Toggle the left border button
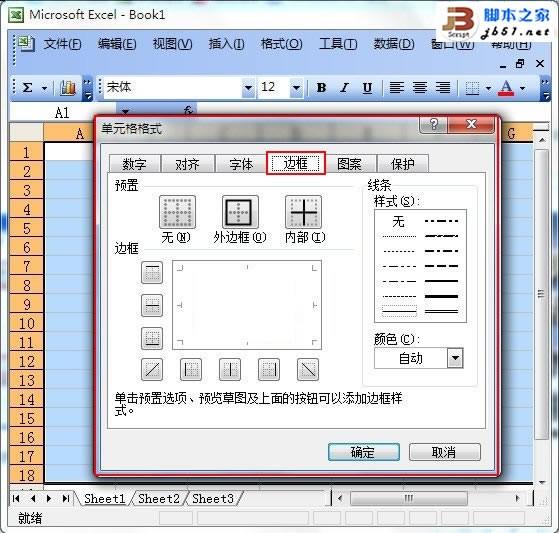The width and height of the screenshot is (559, 533). 191,369
